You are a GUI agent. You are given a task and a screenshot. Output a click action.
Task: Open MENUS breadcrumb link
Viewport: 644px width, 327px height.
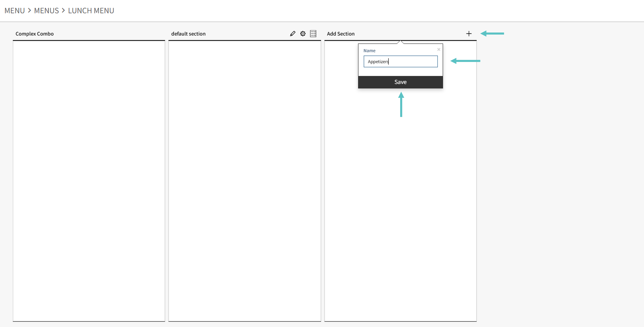46,11
